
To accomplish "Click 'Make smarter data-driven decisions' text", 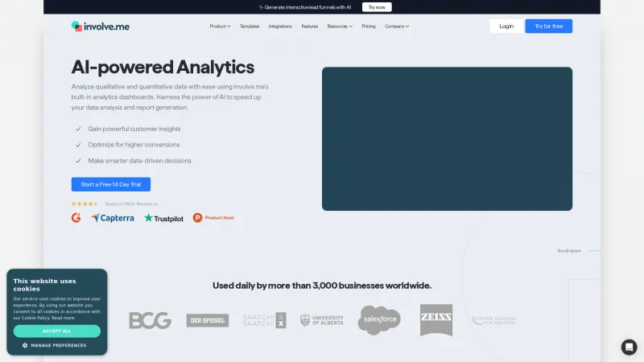I will point(139,160).
